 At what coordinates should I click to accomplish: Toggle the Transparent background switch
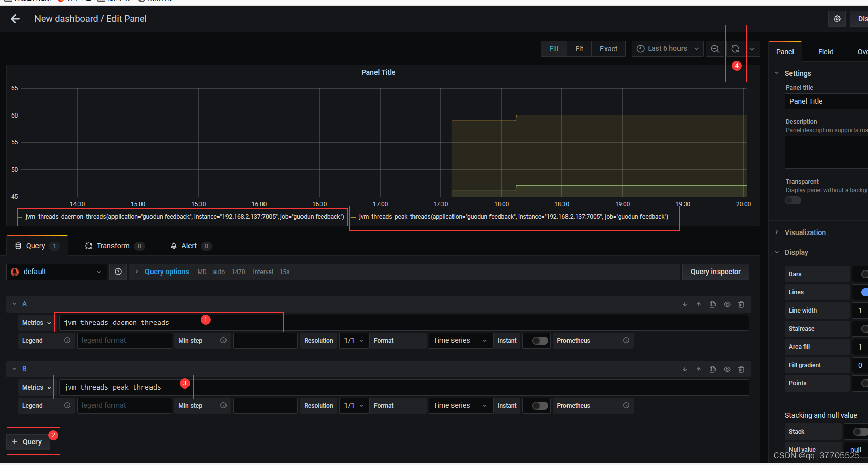click(x=793, y=200)
